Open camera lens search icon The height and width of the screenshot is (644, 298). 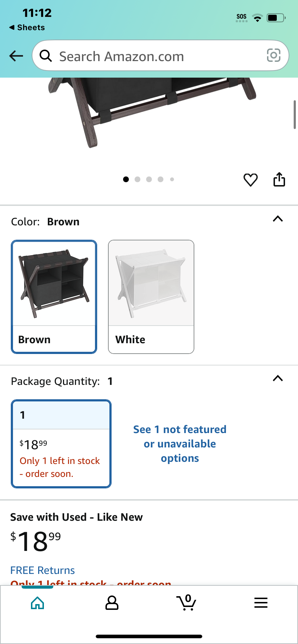[x=274, y=55]
